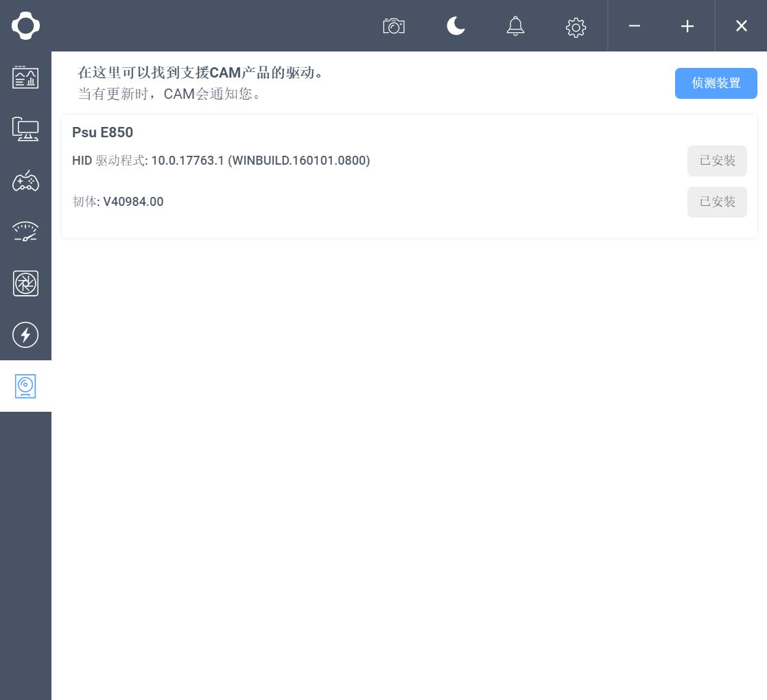Open settings gear icon
The width and height of the screenshot is (767, 700).
click(x=576, y=27)
